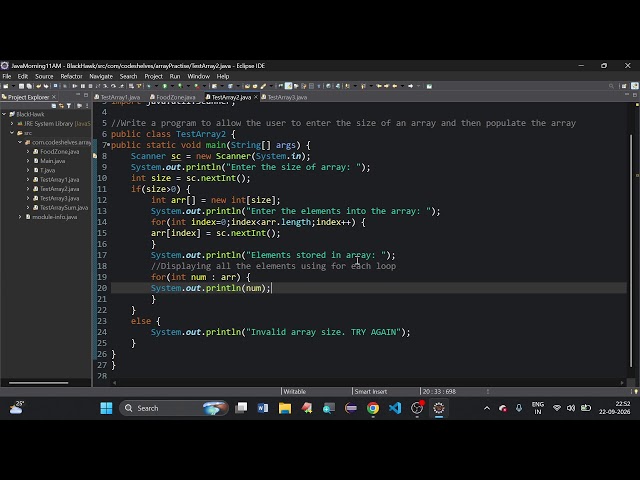Click cursor position 20 : 33 : 698
The image size is (640, 480).
click(x=439, y=391)
